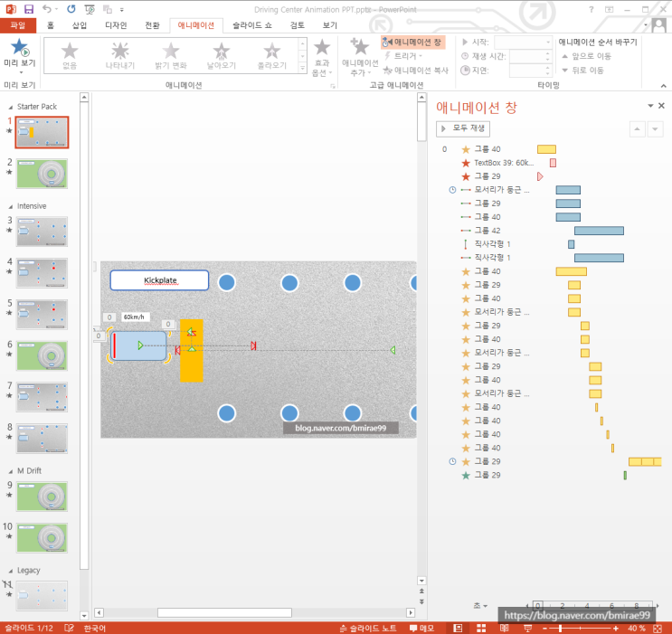Click reorder up arrow in animation pane

638,128
